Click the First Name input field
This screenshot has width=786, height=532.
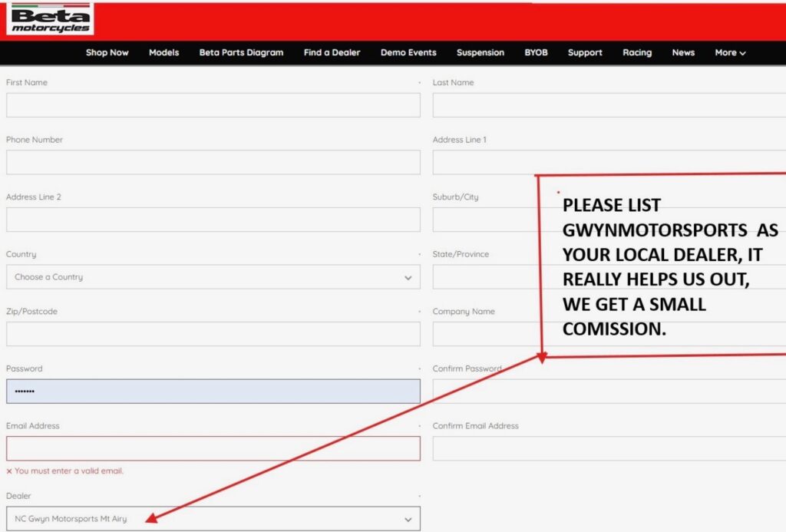pyautogui.click(x=213, y=105)
